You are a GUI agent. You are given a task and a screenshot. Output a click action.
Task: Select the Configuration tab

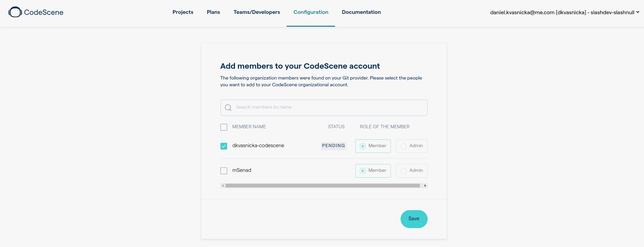tap(311, 12)
